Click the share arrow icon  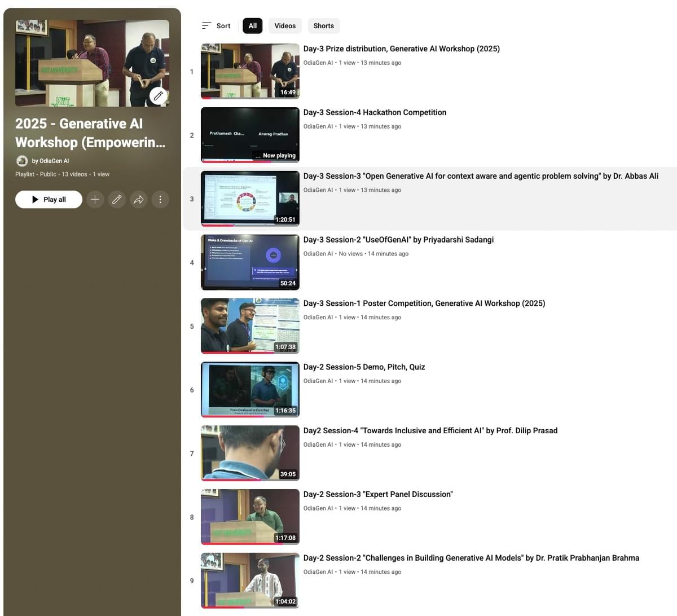(139, 199)
